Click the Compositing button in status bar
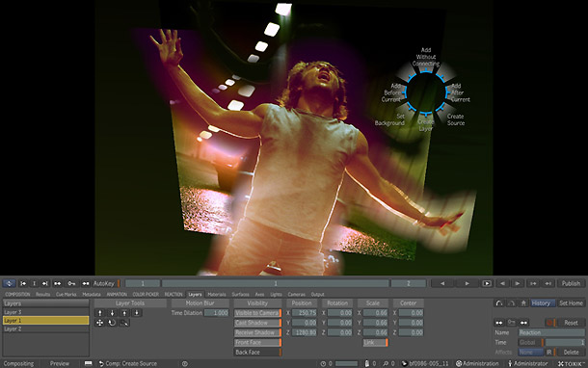 click(x=18, y=363)
